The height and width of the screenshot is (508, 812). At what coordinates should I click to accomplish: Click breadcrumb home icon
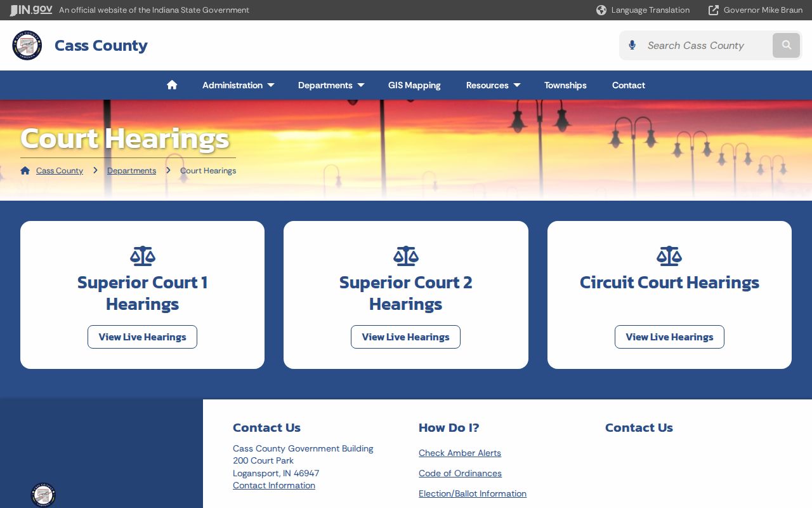click(25, 171)
